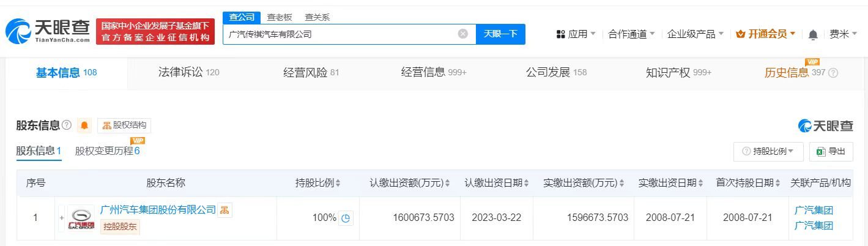The image size is (868, 246).
Task: Click the Excel icon on 导出 button
Action: click(822, 151)
